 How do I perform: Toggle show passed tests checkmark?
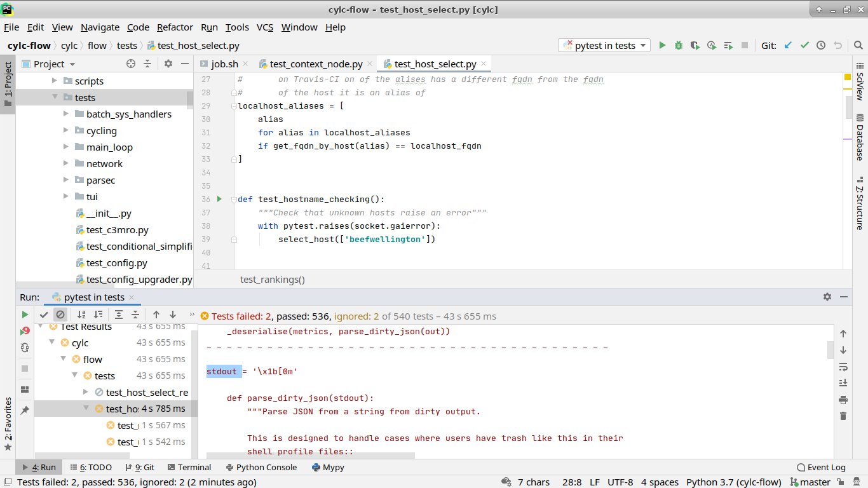(44, 315)
